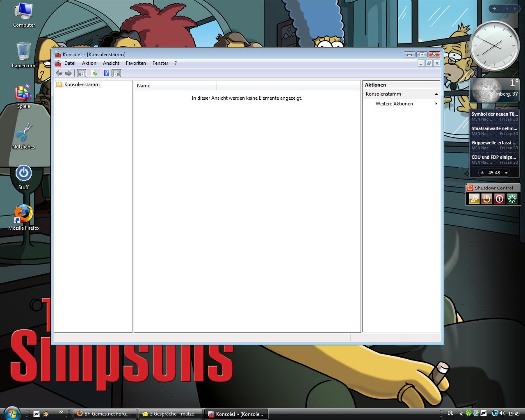Expand the Quick Launch chevron on taskbar
Screen dimensions: 525x420
pyautogui.click(x=61, y=411)
